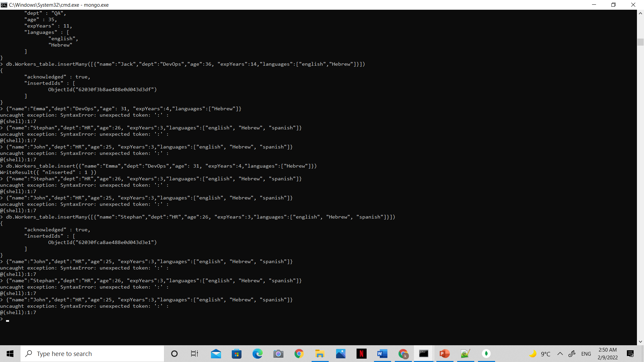Open Netflix from the taskbar
Screen dimensions: 644x362
[361, 354]
